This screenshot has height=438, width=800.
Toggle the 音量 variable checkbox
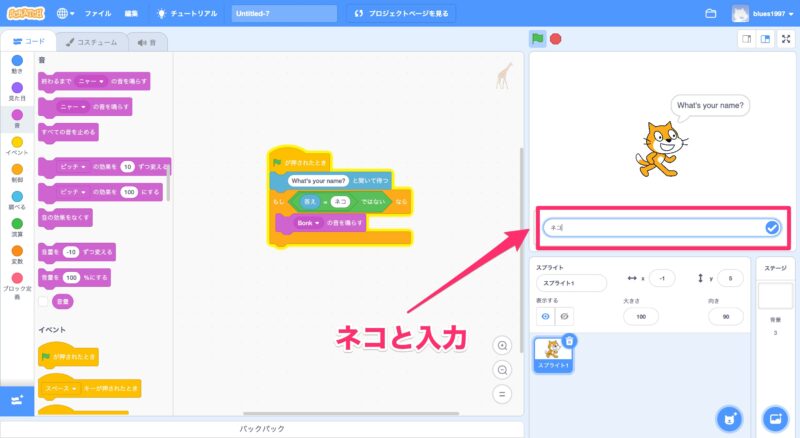[x=44, y=300]
